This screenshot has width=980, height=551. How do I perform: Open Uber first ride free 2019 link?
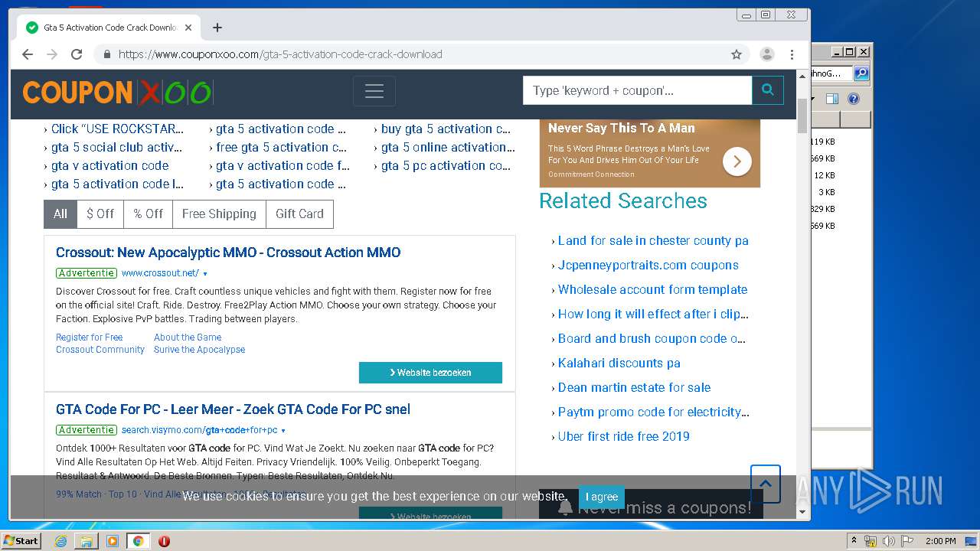click(x=624, y=436)
